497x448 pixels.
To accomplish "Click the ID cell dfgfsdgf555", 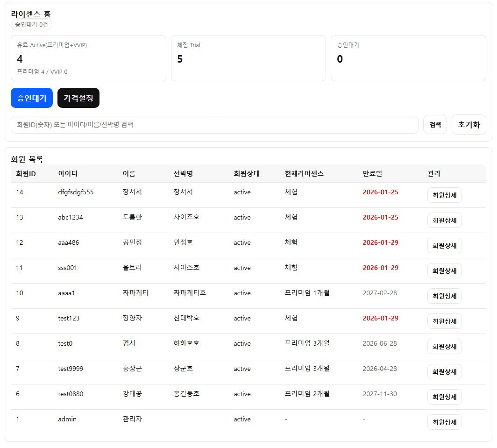I will point(76,192).
